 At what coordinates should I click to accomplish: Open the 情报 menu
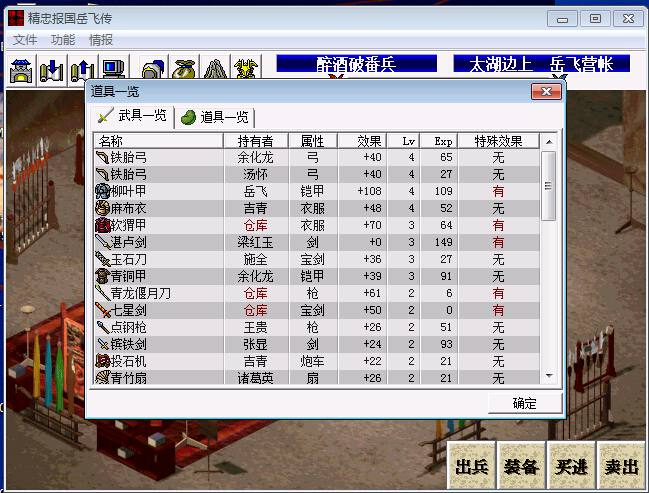(101, 40)
